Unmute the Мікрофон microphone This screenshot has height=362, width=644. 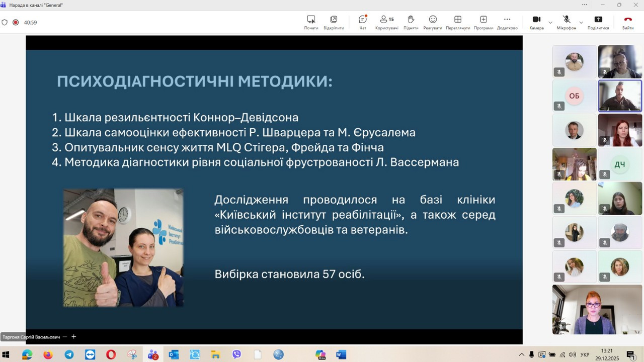(566, 22)
